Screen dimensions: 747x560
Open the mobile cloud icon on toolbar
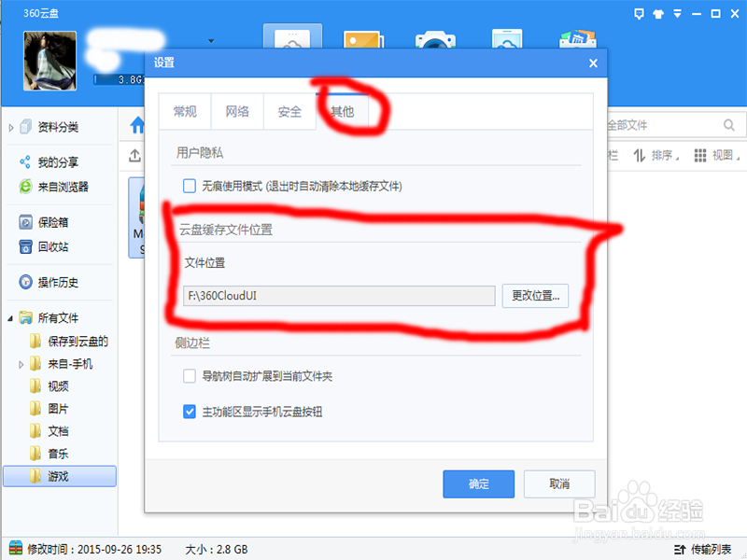505,40
